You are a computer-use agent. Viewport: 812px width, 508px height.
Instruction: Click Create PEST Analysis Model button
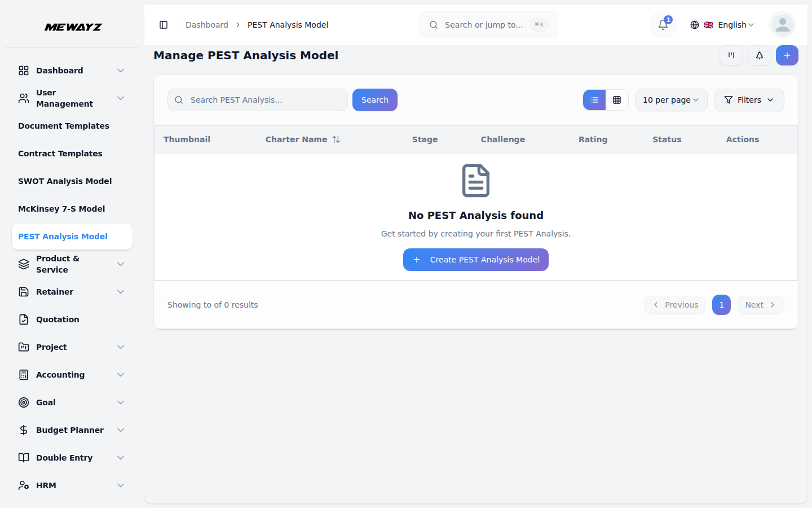coord(475,260)
